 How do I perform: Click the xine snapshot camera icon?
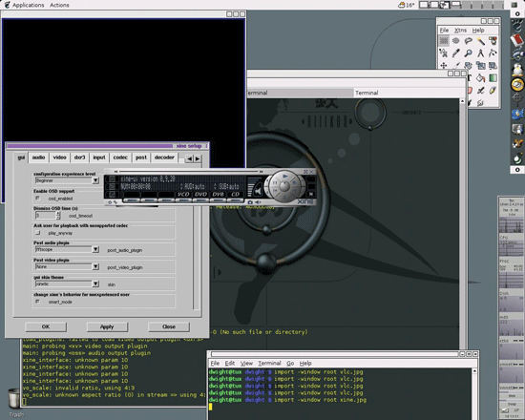tap(250, 202)
